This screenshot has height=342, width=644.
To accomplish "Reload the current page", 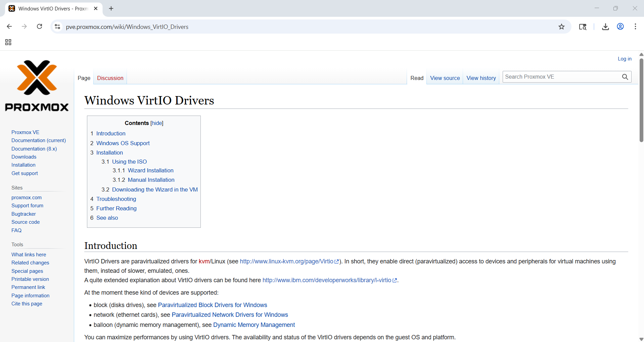I will (39, 27).
